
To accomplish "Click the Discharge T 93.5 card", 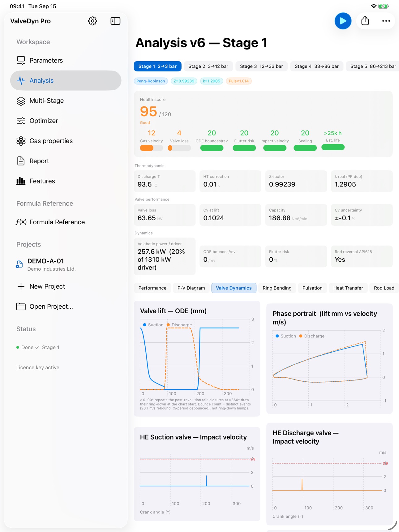I will (165, 181).
